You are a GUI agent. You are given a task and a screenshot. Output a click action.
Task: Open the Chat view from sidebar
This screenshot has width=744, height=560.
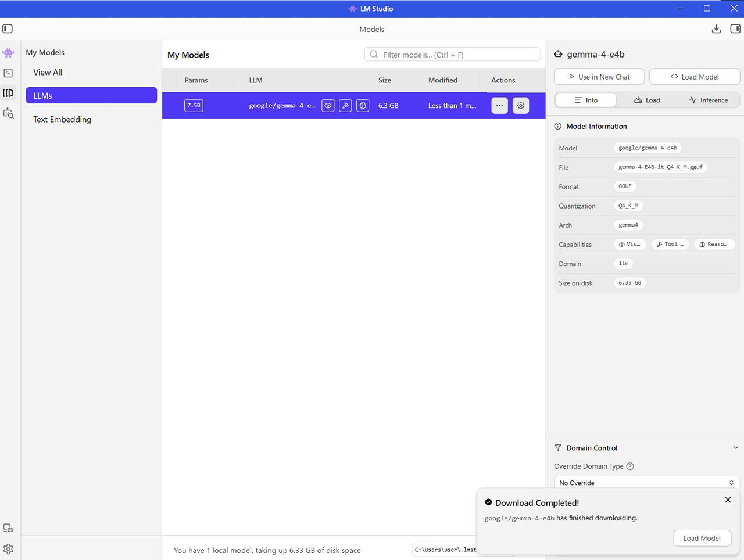(x=8, y=53)
